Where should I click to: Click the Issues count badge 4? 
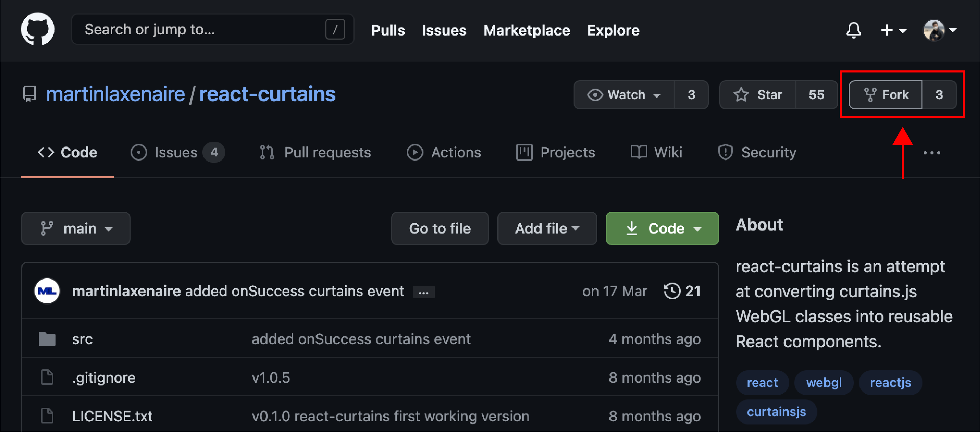pyautogui.click(x=214, y=153)
